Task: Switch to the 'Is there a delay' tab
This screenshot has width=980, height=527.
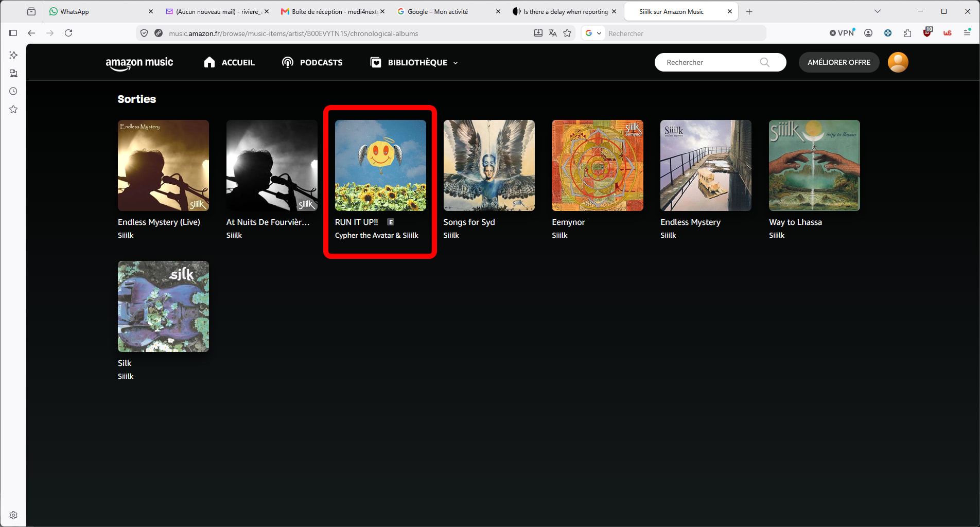Action: 565,11
